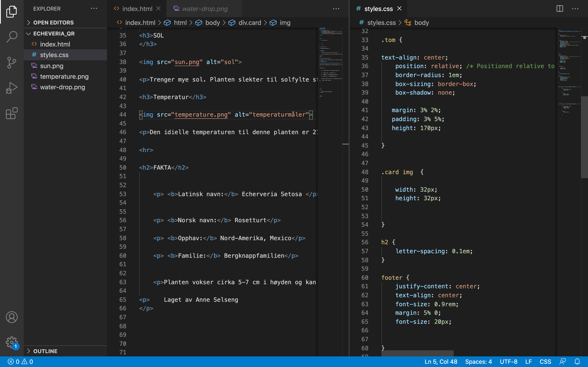Open the Source Control view
This screenshot has width=588, height=367.
point(12,63)
